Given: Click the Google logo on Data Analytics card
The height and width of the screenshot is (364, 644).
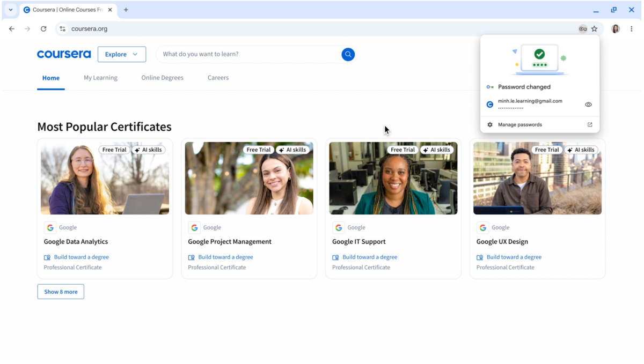Looking at the screenshot, I should click(x=50, y=228).
